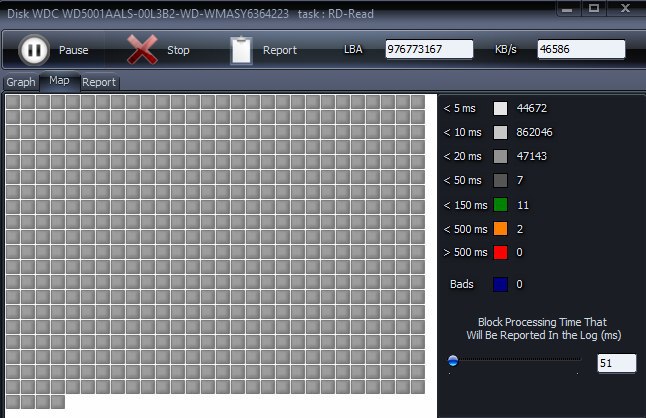Click the LBA label
This screenshot has width=646, height=418.
[353, 49]
